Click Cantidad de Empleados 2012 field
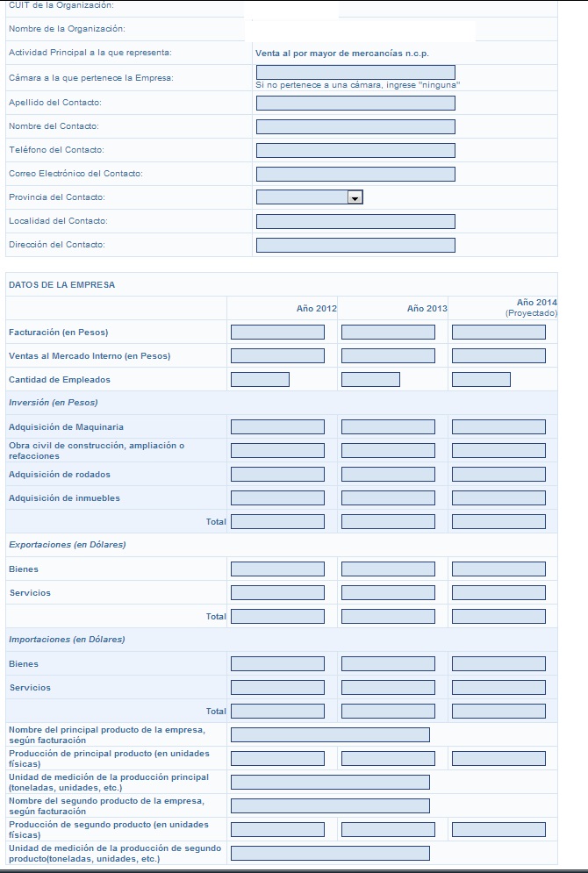This screenshot has height=873, width=588. [260, 380]
